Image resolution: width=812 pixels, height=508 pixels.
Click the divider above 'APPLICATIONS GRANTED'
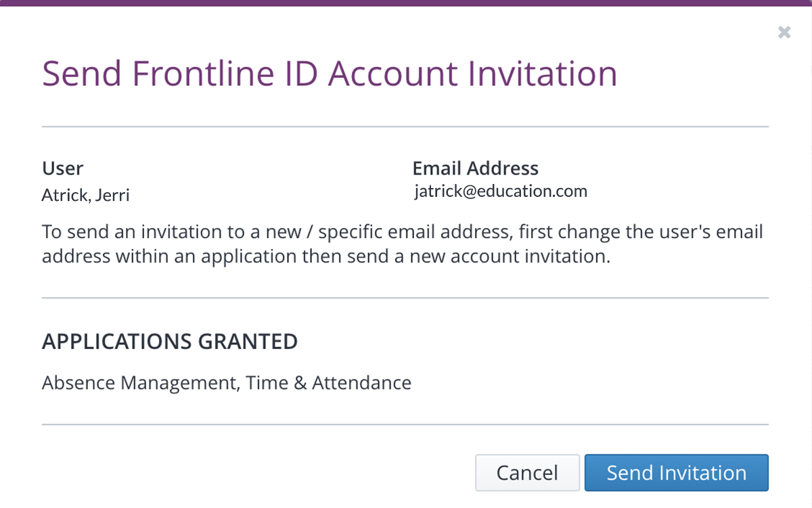tap(405, 298)
